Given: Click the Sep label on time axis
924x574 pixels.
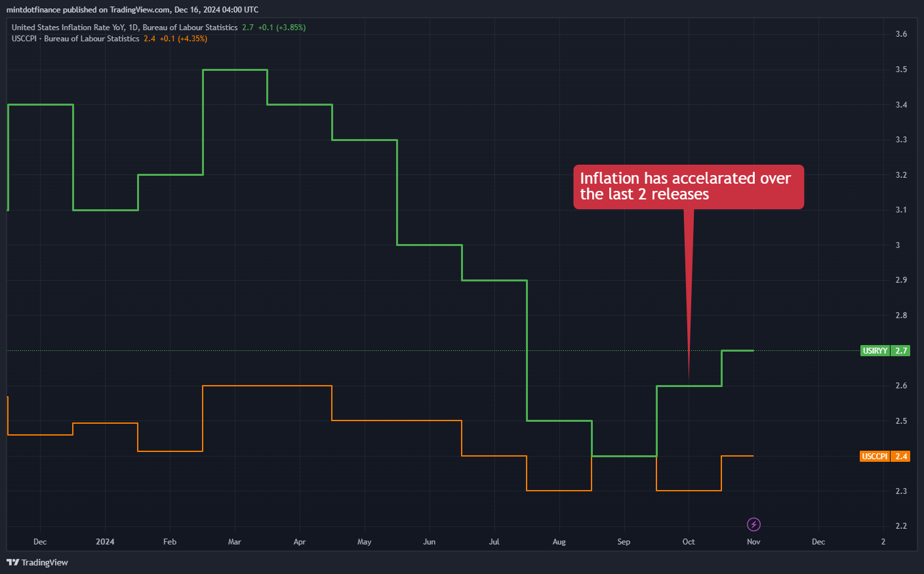Looking at the screenshot, I should click(624, 542).
